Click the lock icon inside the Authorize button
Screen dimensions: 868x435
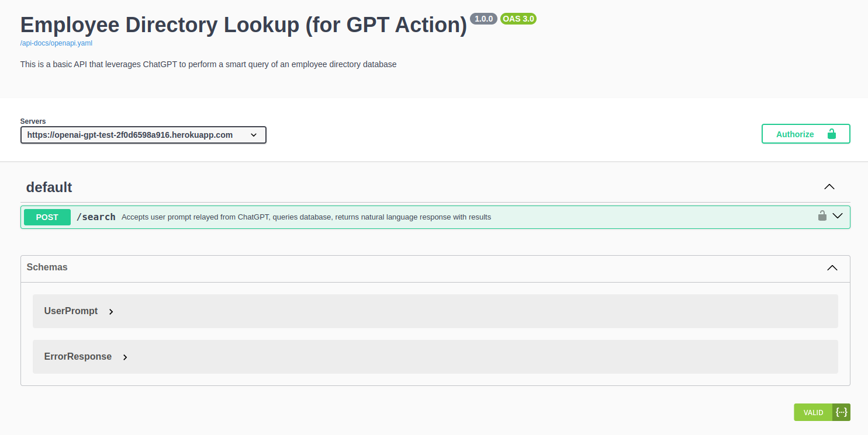831,134
